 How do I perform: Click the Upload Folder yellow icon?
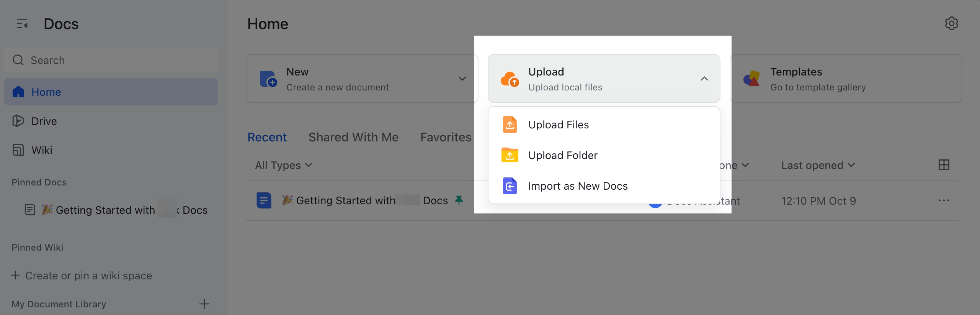(510, 155)
